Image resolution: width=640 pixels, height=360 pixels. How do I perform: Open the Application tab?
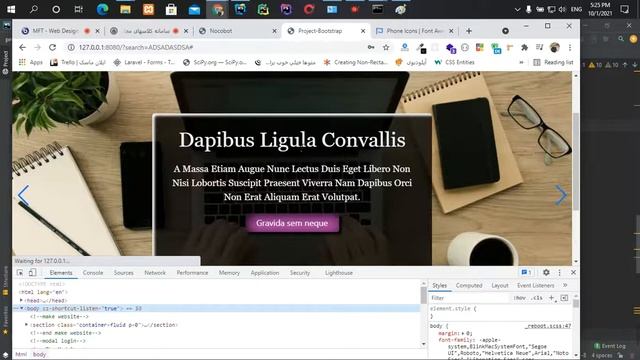(264, 273)
